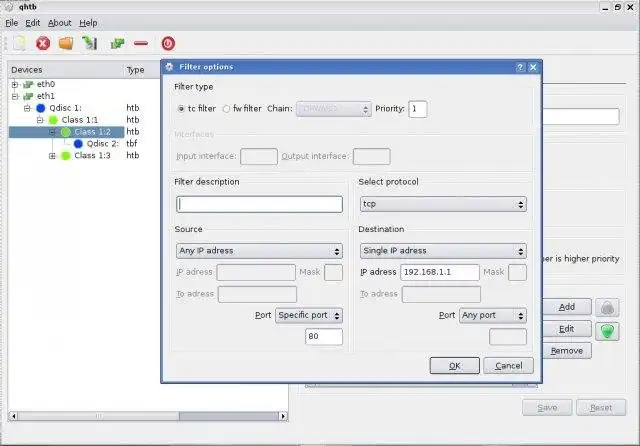Screen dimensions: 640x446
Task: Click the grey icon button beside Add
Action: click(x=607, y=308)
